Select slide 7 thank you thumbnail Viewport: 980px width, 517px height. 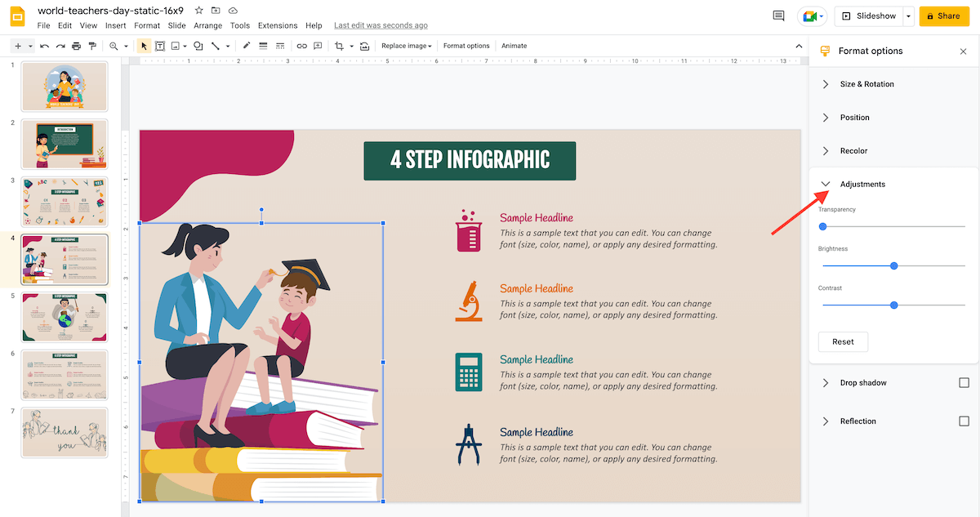tap(65, 432)
